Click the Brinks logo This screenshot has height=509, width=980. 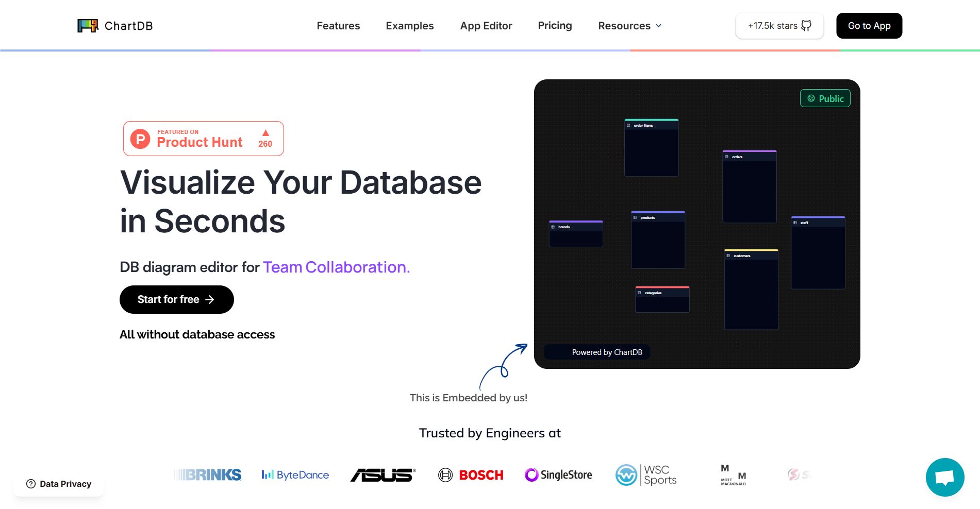tap(208, 474)
